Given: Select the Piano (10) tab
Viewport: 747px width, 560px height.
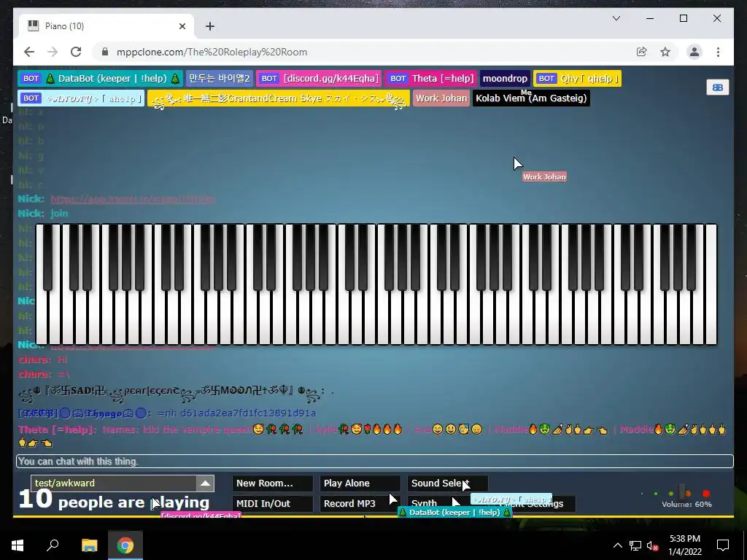Looking at the screenshot, I should click(x=107, y=26).
